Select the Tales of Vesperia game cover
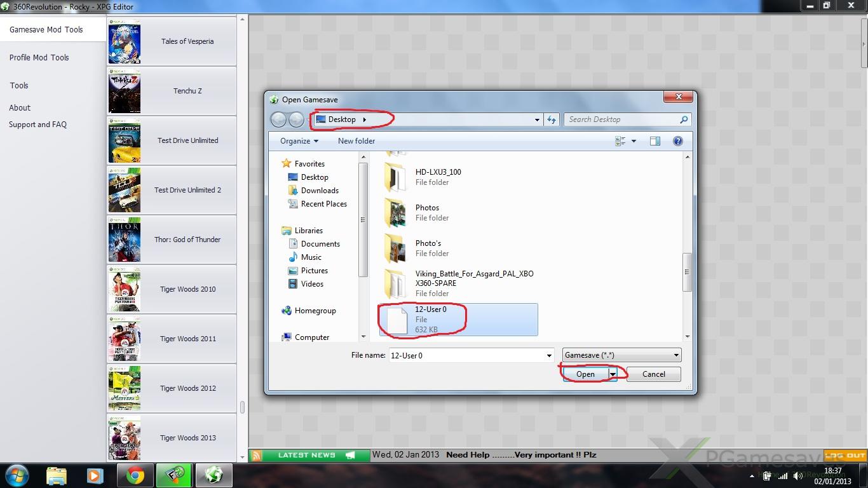 pos(125,41)
